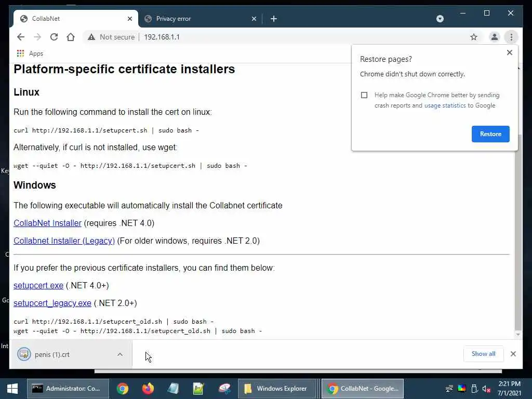This screenshot has height=399, width=532.
Task: Open the browser home page
Action: (71, 37)
